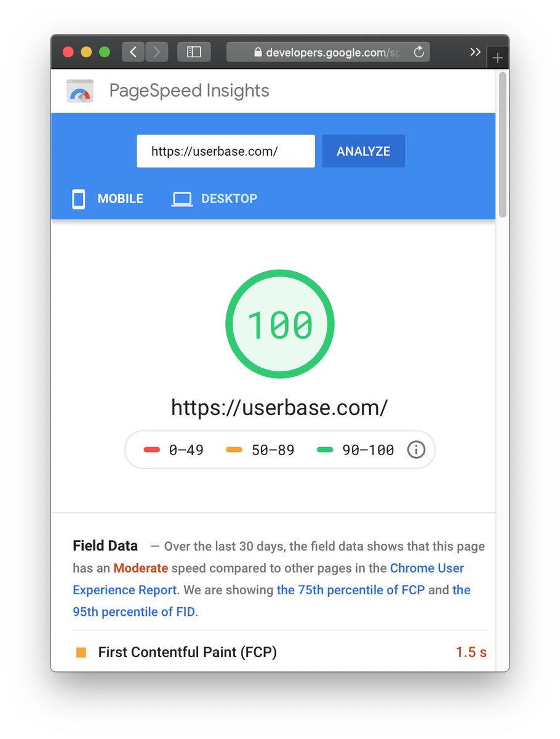Click the score legend info icon
This screenshot has height=739, width=560.
pos(416,450)
